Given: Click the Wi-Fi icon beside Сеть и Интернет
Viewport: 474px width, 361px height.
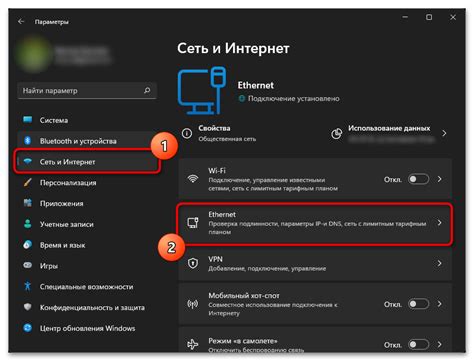Looking at the screenshot, I should [28, 161].
